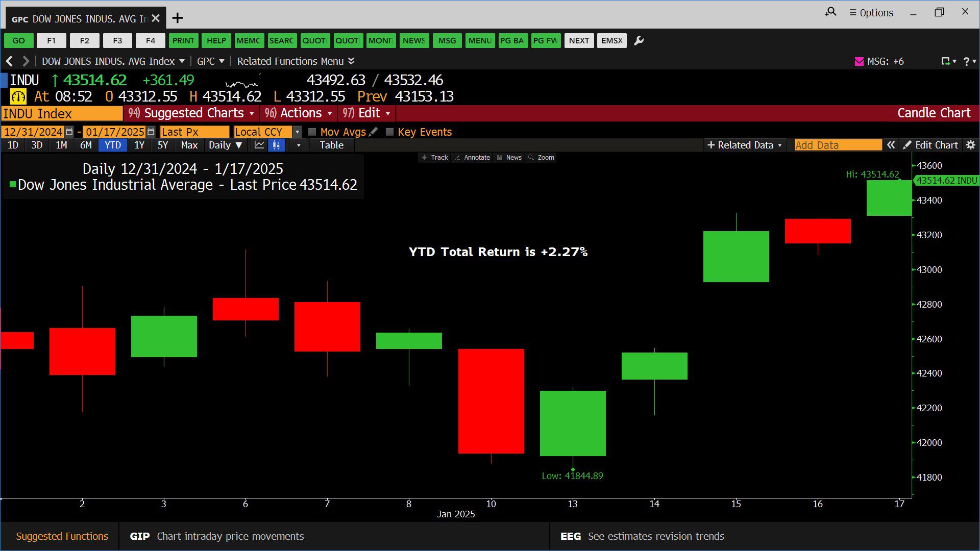The height and width of the screenshot is (551, 980).
Task: Activate the Track crosshair tool
Action: [x=434, y=158]
